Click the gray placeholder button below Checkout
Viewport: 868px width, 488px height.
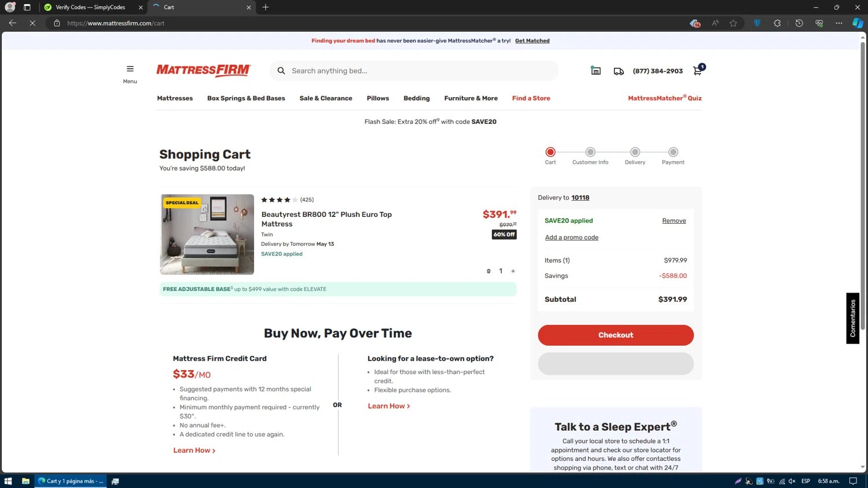(x=616, y=364)
